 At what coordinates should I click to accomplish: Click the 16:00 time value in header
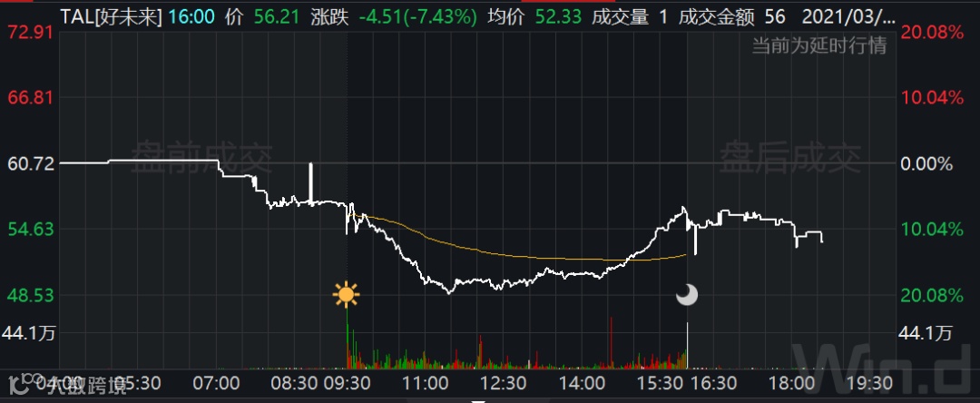click(191, 17)
